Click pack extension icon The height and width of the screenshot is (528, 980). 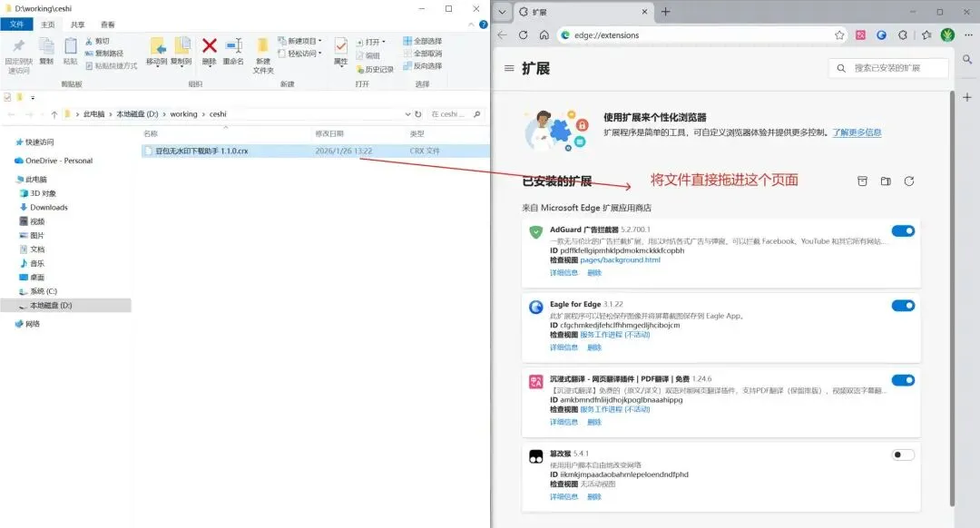(x=862, y=181)
